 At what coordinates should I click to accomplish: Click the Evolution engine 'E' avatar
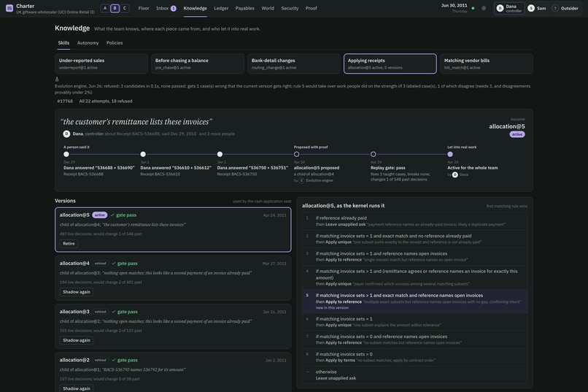tap(301, 180)
